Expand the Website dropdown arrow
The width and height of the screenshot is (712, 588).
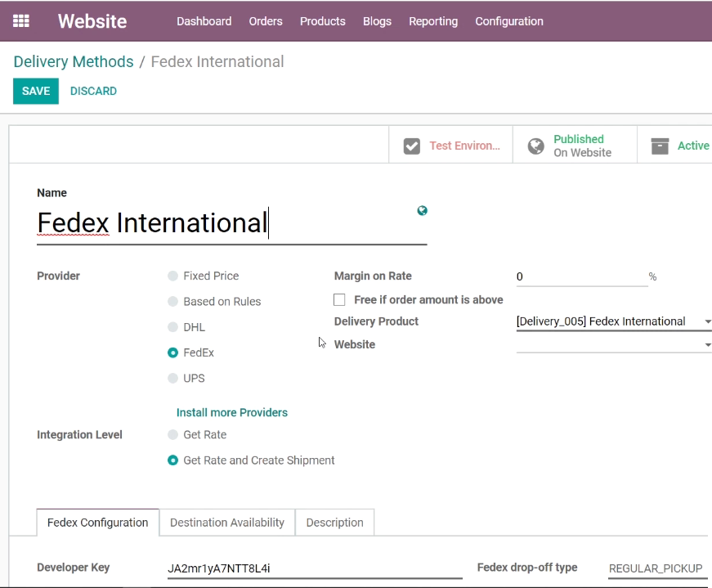pos(707,345)
